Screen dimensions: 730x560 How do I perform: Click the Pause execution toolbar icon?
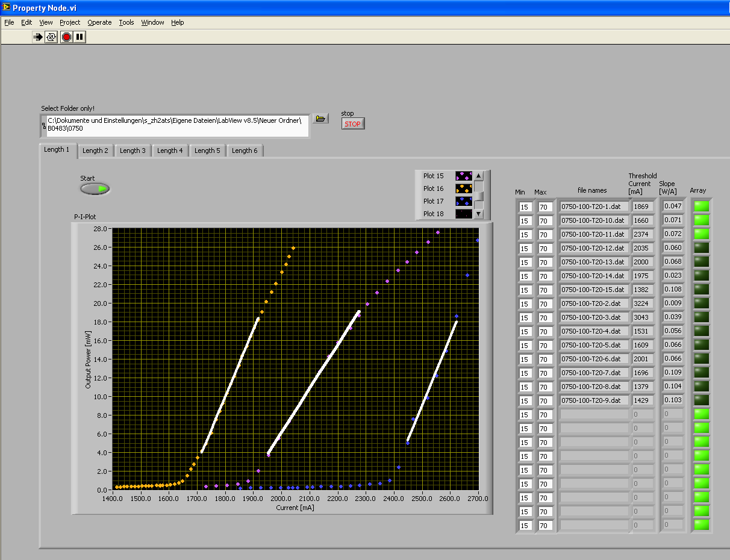tap(80, 37)
